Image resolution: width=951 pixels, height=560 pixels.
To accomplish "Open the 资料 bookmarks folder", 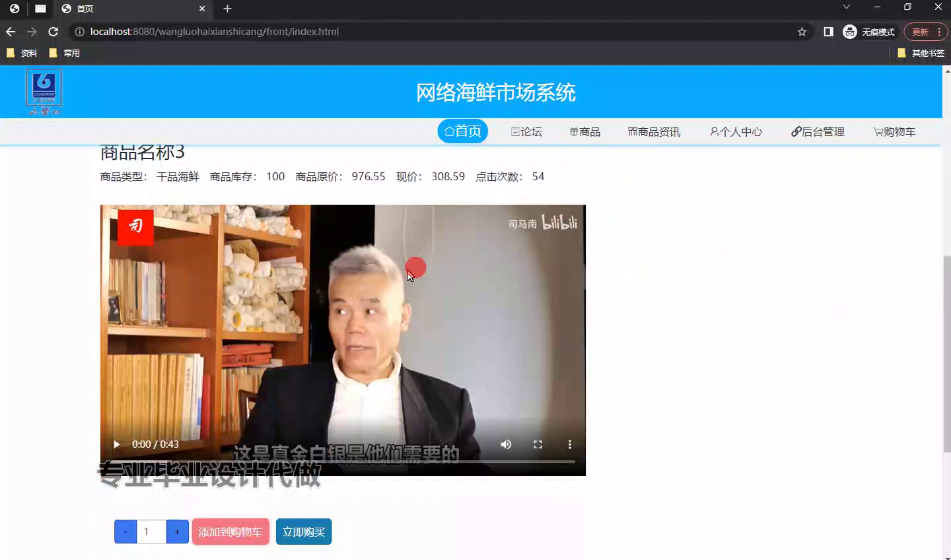I will pos(22,53).
